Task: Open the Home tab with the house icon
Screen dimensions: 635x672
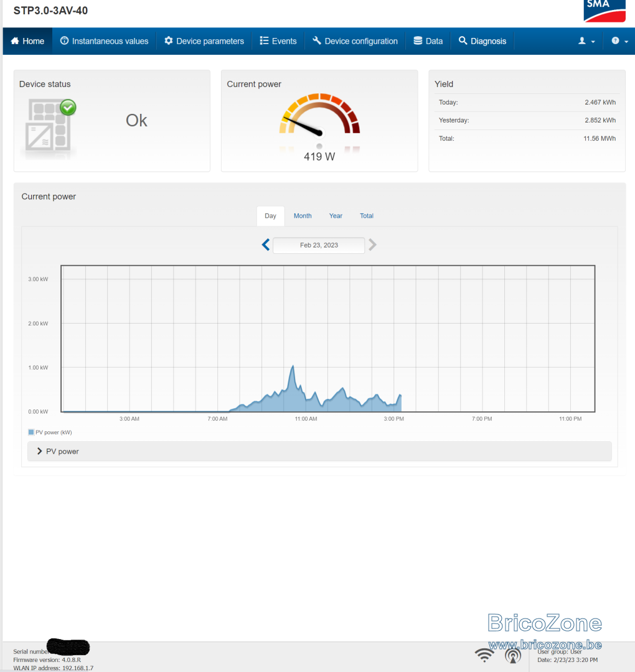Action: coord(14,40)
